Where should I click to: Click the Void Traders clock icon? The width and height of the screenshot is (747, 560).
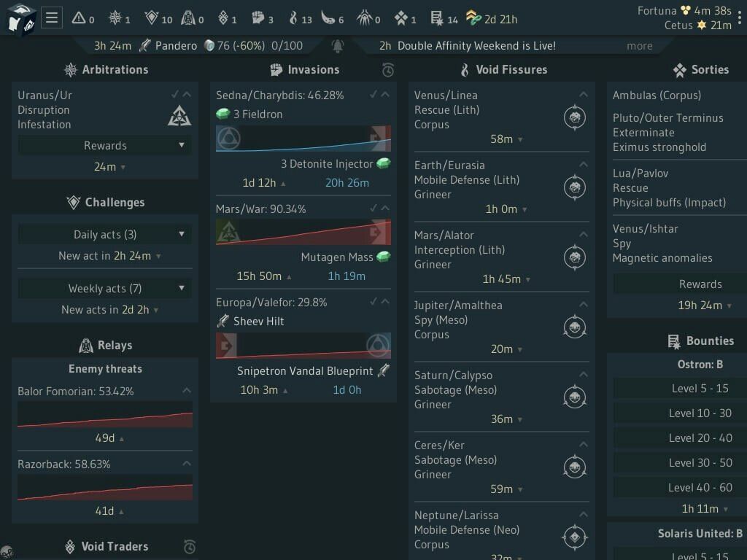pyautogui.click(x=190, y=546)
